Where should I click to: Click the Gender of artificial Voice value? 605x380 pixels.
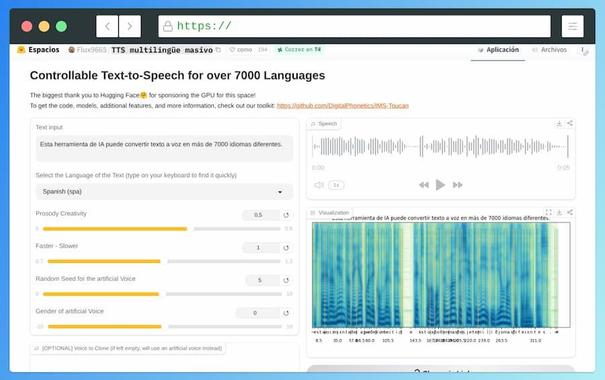pos(258,313)
